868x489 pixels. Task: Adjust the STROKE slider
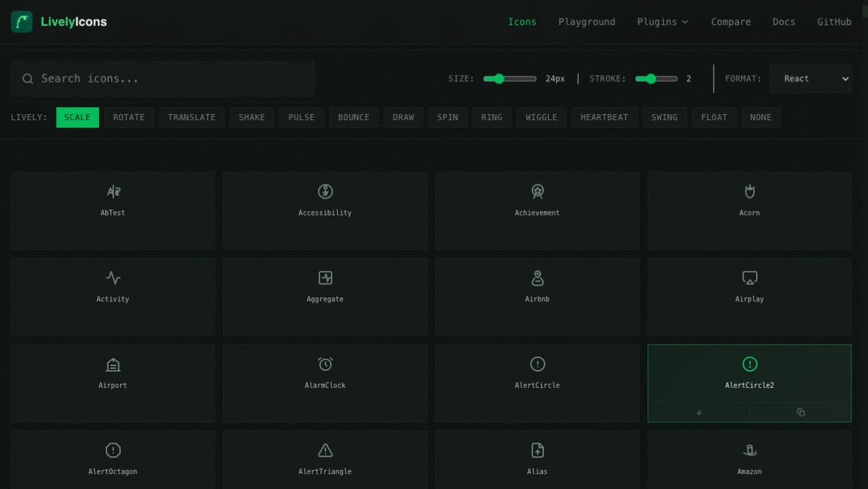point(656,79)
